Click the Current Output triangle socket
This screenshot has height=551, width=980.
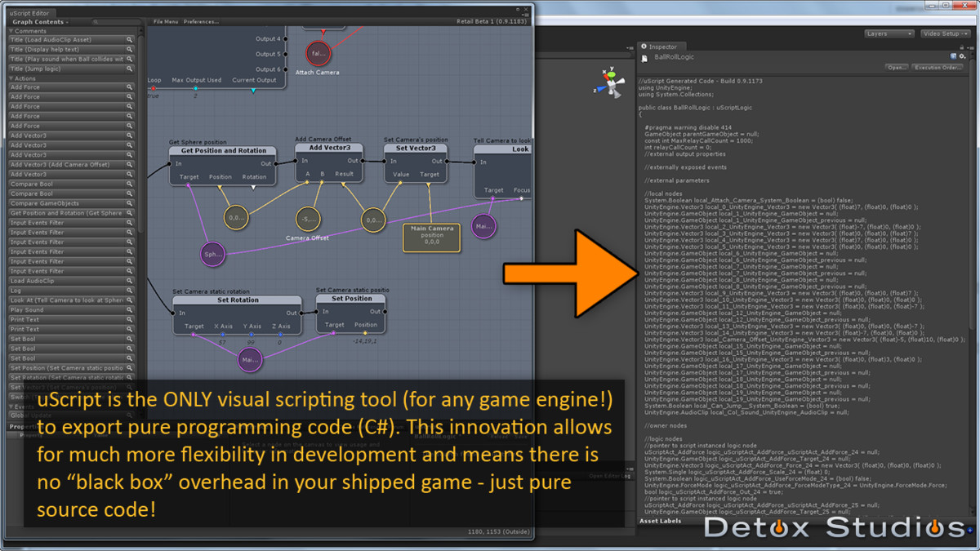tap(253, 90)
